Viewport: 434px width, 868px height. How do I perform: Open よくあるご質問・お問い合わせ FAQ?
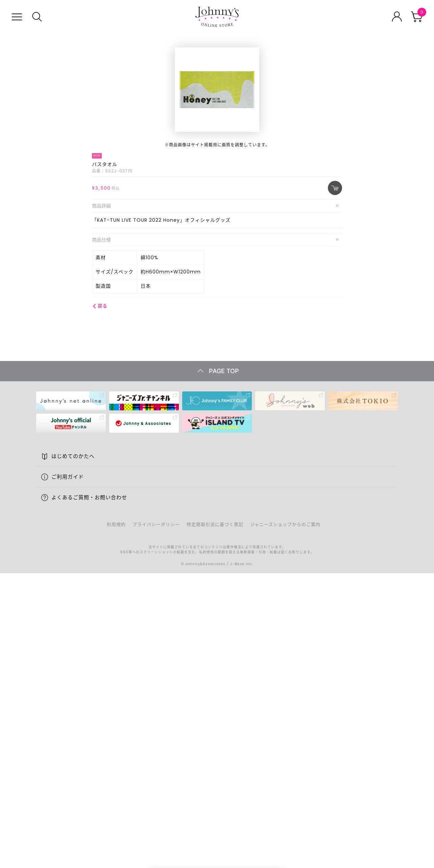[217, 498]
